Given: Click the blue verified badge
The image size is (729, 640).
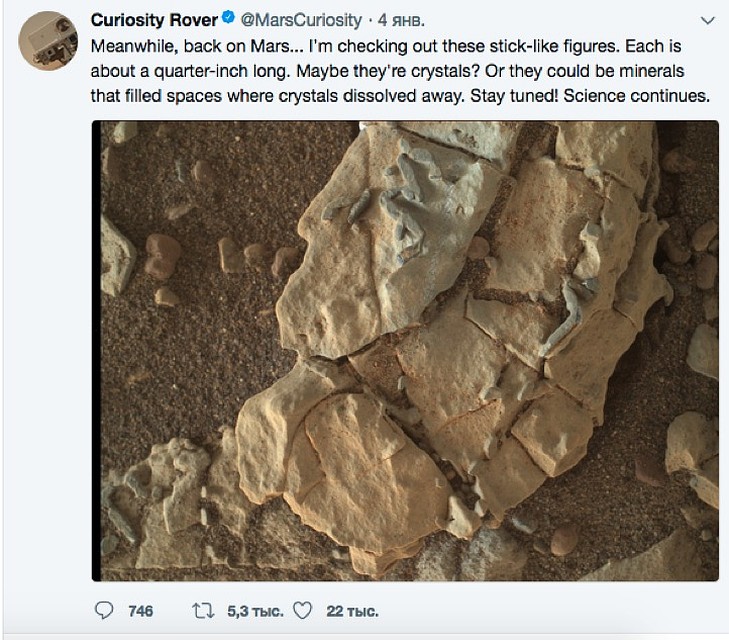Looking at the screenshot, I should click(228, 18).
